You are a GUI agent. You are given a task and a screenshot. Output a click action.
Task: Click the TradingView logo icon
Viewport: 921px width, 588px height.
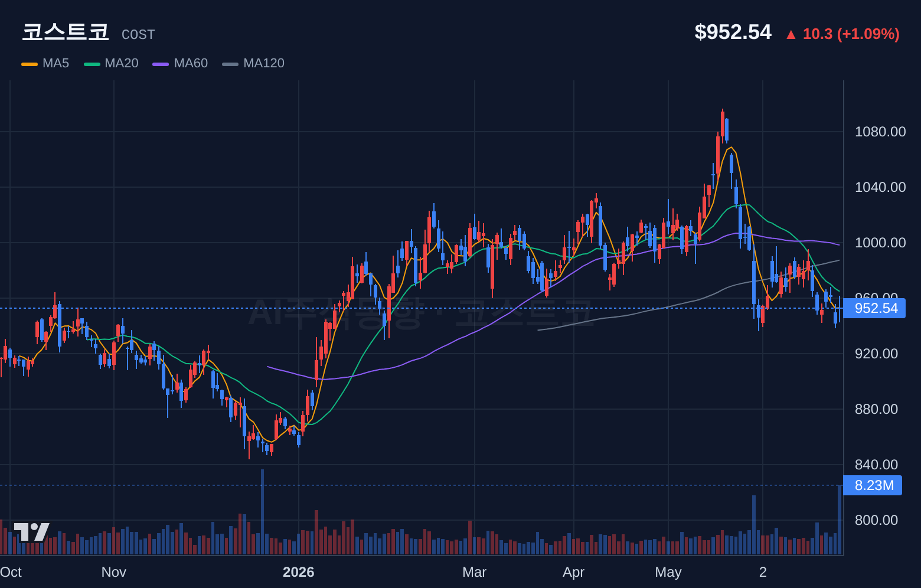pos(31,532)
